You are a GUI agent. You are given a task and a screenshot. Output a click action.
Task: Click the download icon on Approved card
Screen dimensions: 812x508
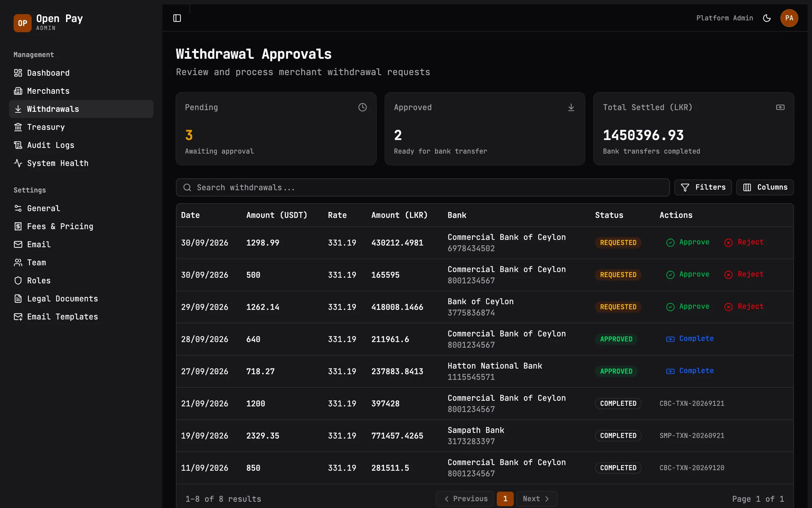point(571,107)
